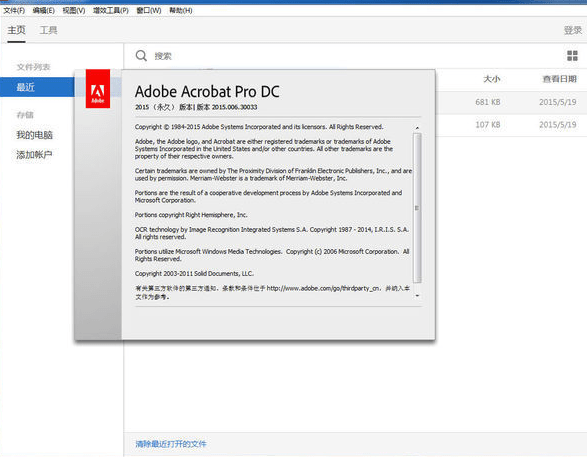Image resolution: width=587 pixels, height=457 pixels.
Task: Open the 增效工具(P) menu
Action: tap(111, 10)
